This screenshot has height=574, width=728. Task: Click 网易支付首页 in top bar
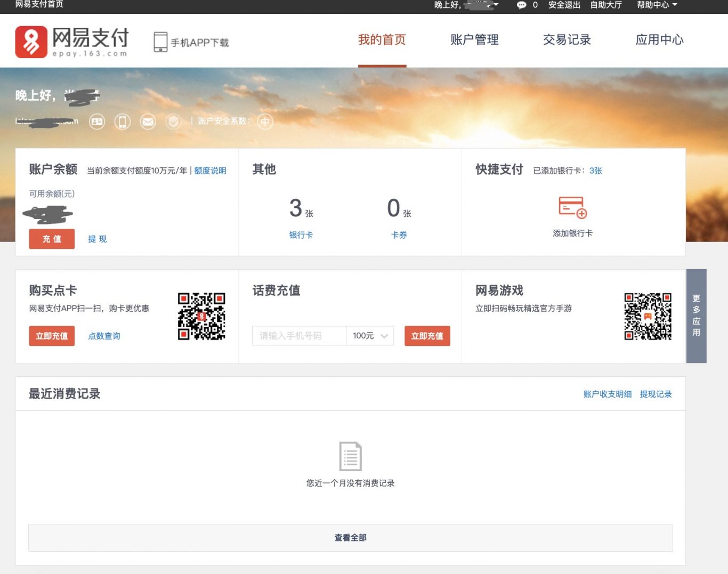pyautogui.click(x=39, y=4)
